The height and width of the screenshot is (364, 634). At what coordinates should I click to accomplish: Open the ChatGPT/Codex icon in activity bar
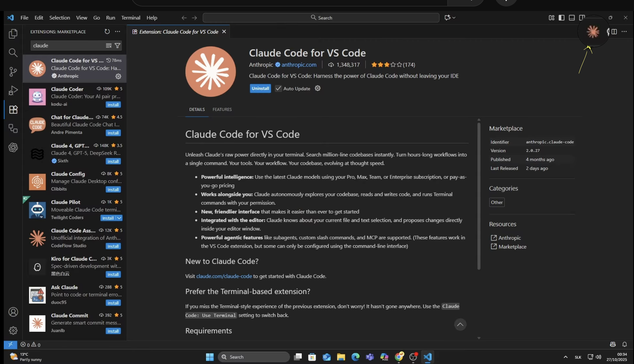tap(13, 147)
